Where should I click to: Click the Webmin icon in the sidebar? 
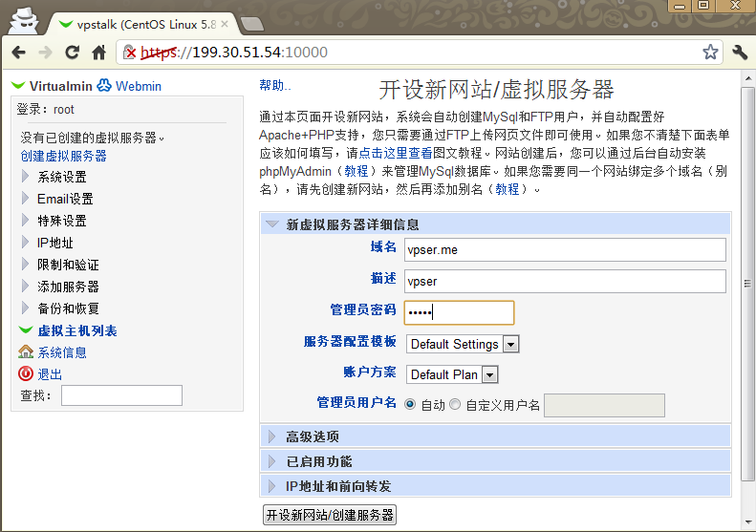[104, 86]
